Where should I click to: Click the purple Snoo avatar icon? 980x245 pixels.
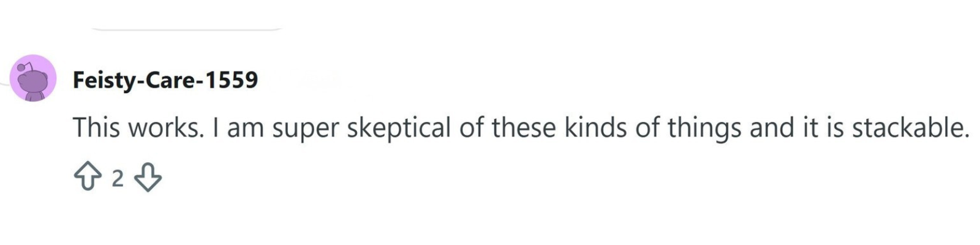pos(33,78)
